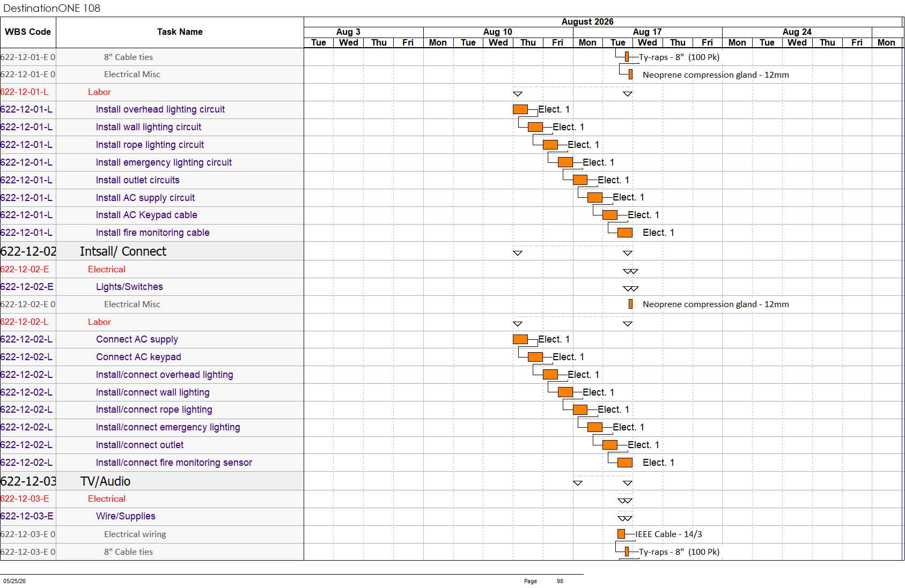The height and width of the screenshot is (588, 905).
Task: Select the Install/connect fire monitoring sensor bar
Action: 625,463
